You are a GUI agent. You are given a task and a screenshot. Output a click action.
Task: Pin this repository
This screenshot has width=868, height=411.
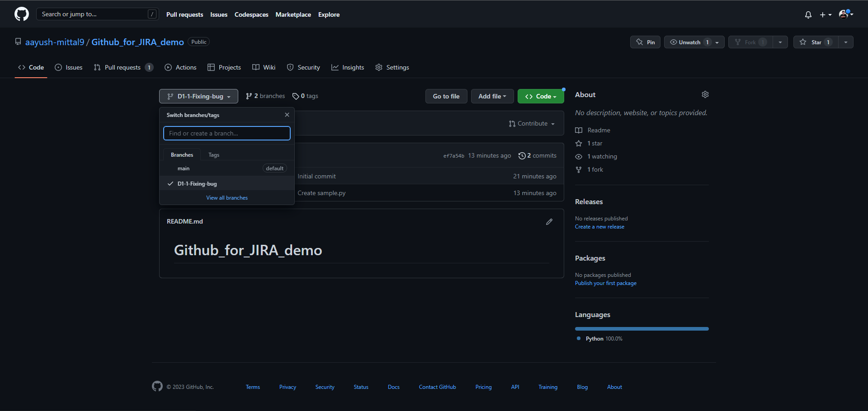pos(645,42)
